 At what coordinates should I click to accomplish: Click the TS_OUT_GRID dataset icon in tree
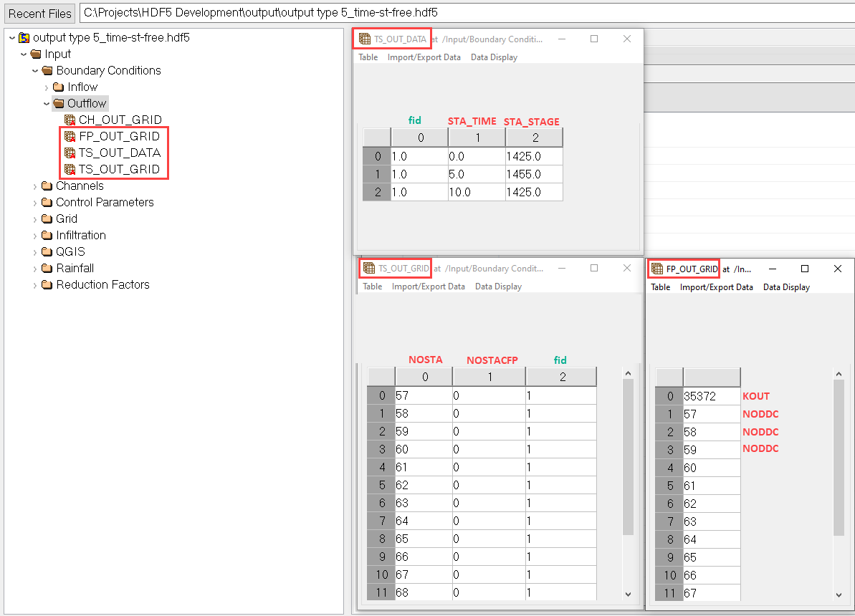(70, 169)
